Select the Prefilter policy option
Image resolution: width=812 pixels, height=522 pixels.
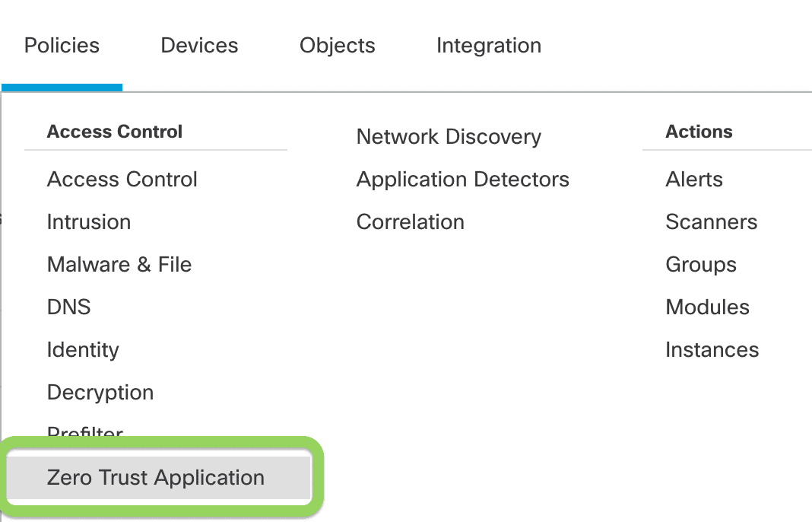tap(84, 432)
